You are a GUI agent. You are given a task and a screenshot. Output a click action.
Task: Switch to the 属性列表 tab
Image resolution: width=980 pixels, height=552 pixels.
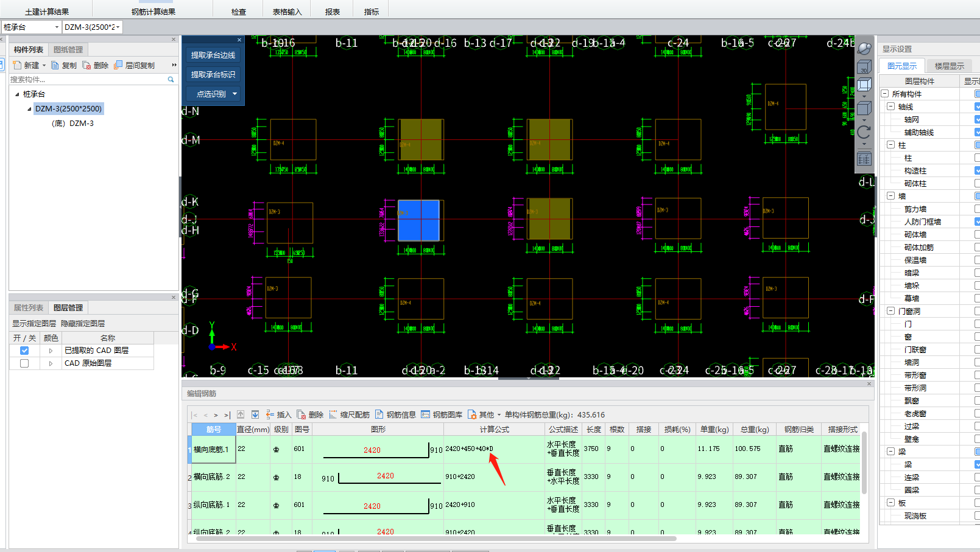(29, 308)
